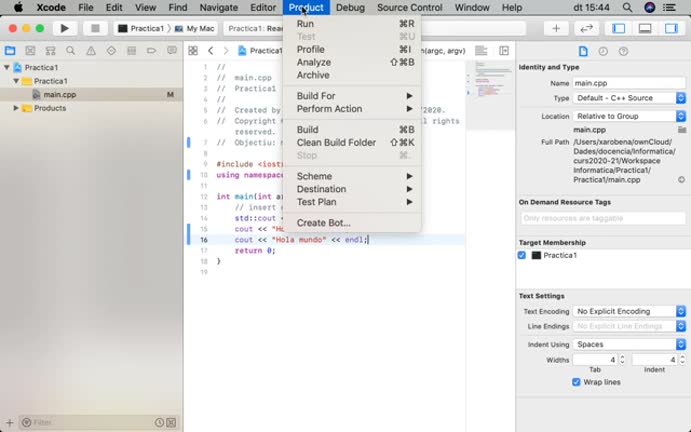Screen dimensions: 691x432
Task: Open Spotlight search in menu bar
Action: pyautogui.click(x=628, y=7)
